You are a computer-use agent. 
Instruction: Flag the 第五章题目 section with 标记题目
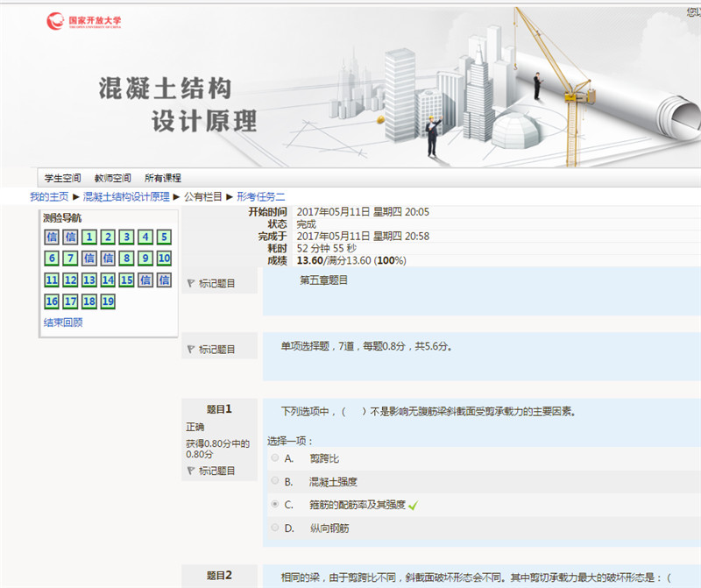point(210,283)
